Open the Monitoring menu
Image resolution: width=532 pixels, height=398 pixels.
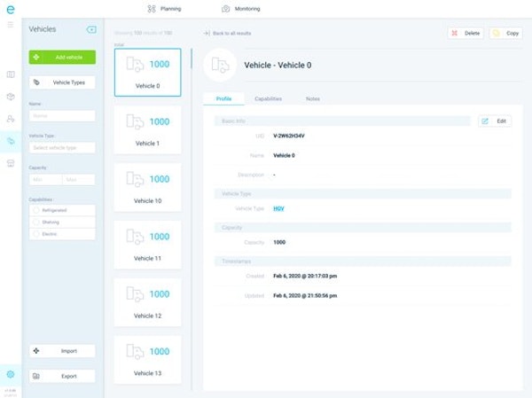tap(239, 8)
